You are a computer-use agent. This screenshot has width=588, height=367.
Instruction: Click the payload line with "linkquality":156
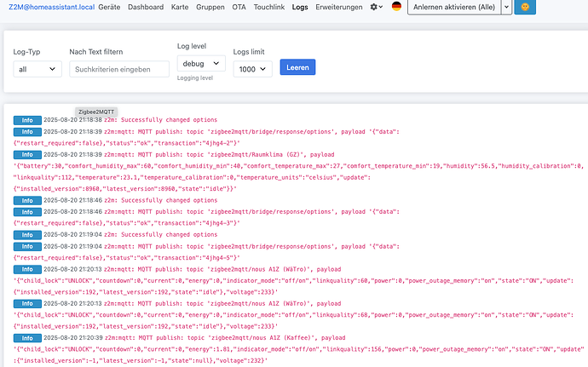pyautogui.click(x=298, y=349)
